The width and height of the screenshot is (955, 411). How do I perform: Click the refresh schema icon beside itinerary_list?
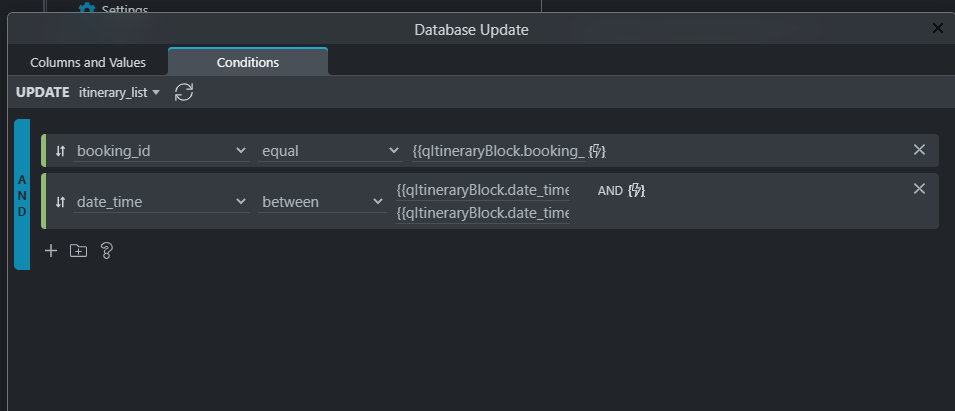point(184,93)
